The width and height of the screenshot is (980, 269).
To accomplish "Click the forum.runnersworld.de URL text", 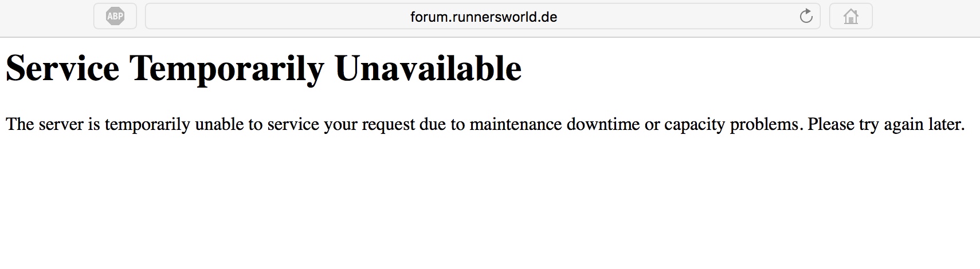I will 484,17.
